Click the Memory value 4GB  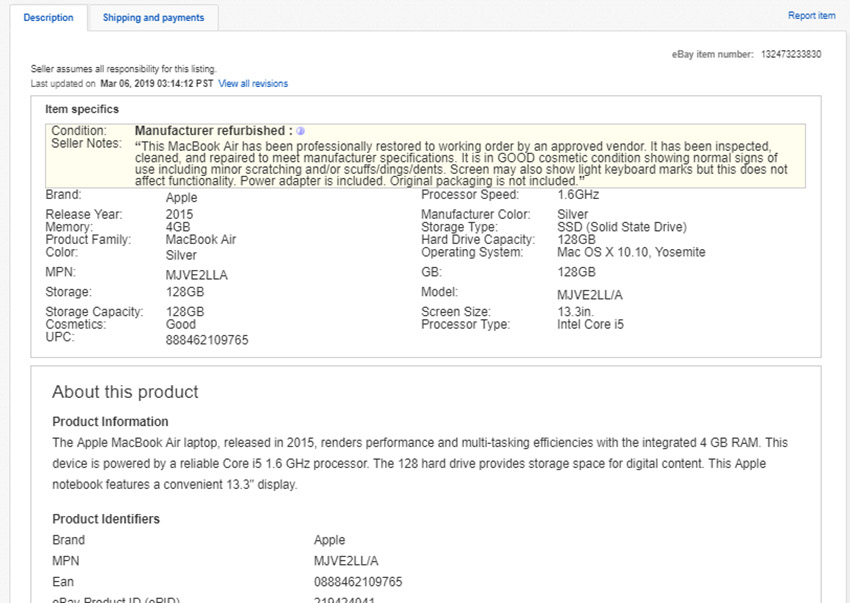tap(178, 227)
